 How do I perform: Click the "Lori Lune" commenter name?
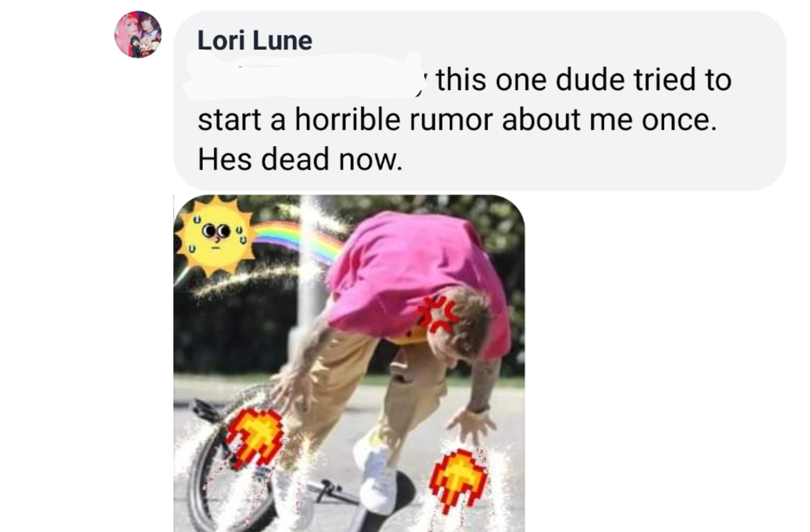pyautogui.click(x=255, y=40)
